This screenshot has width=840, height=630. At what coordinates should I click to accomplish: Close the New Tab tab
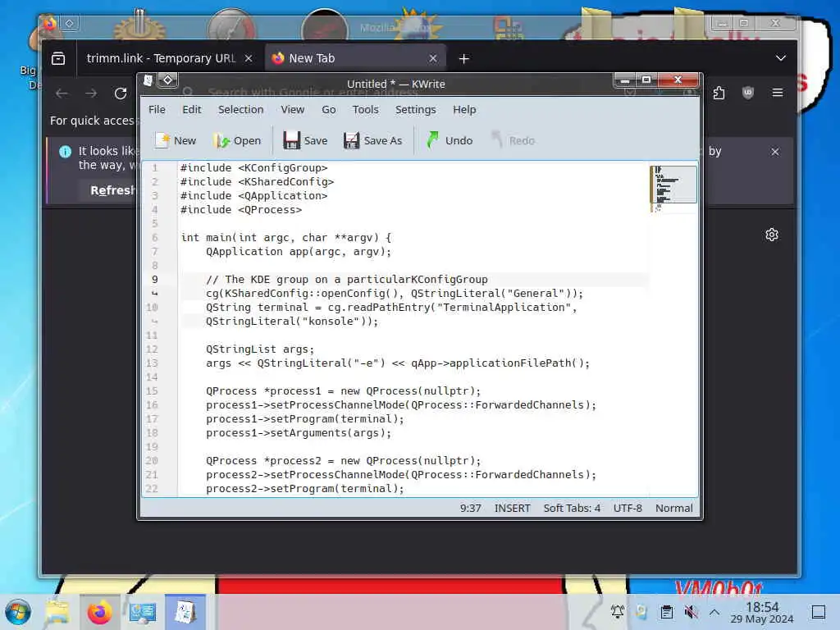[x=433, y=58]
